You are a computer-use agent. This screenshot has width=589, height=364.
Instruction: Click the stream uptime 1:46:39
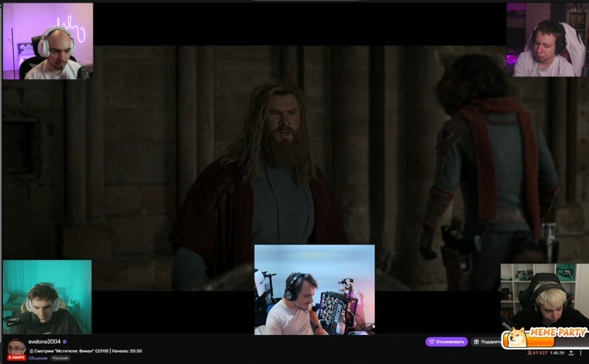557,353
